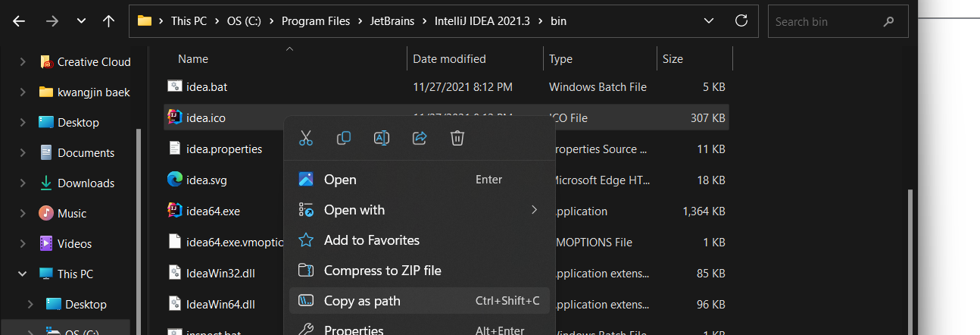Viewport: 980px width, 335px height.
Task: Open the recent locations dropdown chevron
Action: pos(81,21)
